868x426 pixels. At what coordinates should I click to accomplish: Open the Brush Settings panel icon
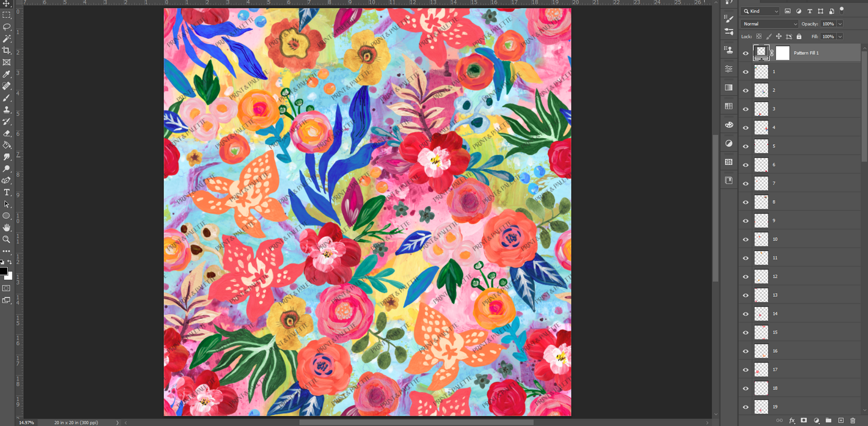pos(729,19)
